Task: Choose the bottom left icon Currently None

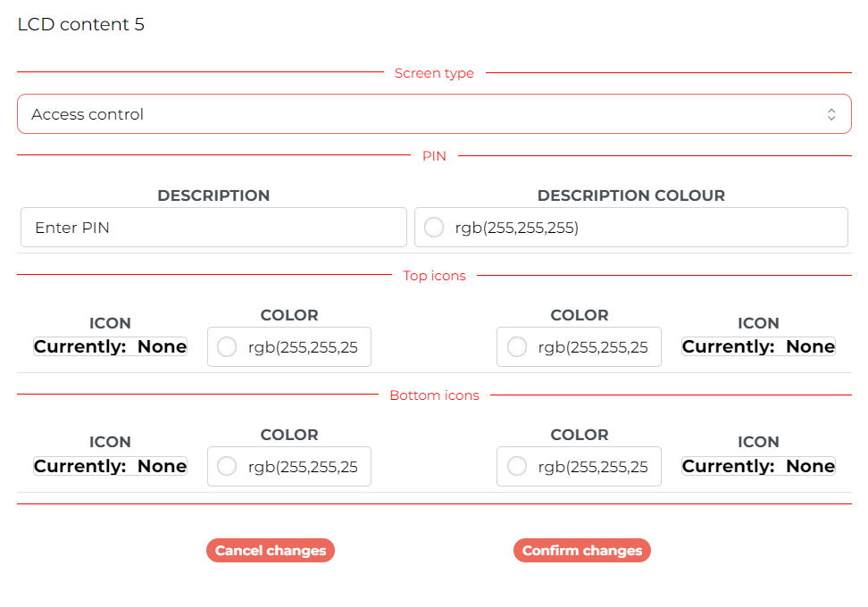Action: 110,466
